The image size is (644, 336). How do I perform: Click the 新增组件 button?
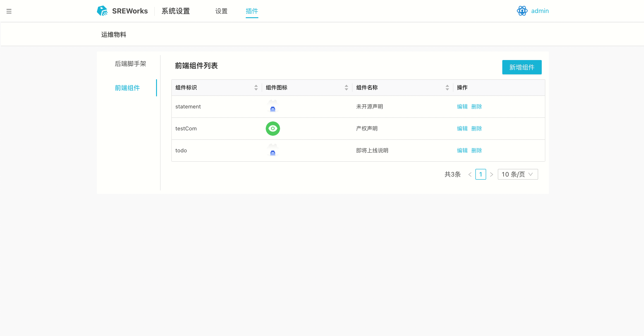click(x=522, y=67)
